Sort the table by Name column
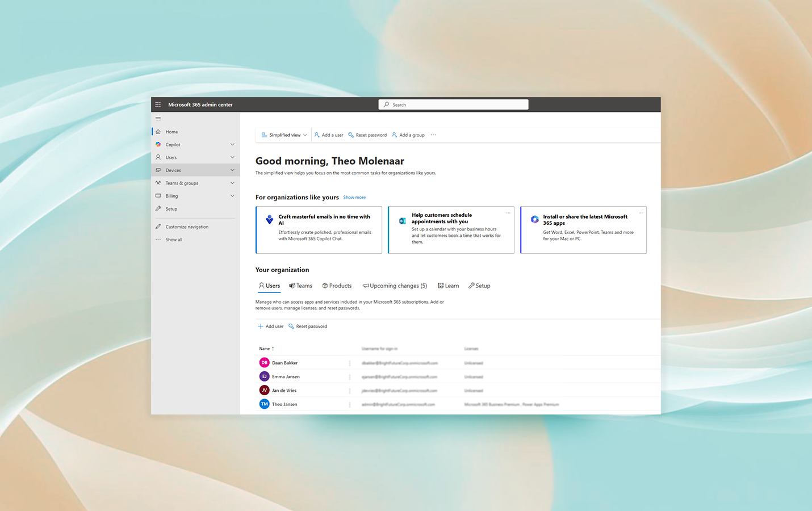Viewport: 812px width, 511px height. point(266,349)
